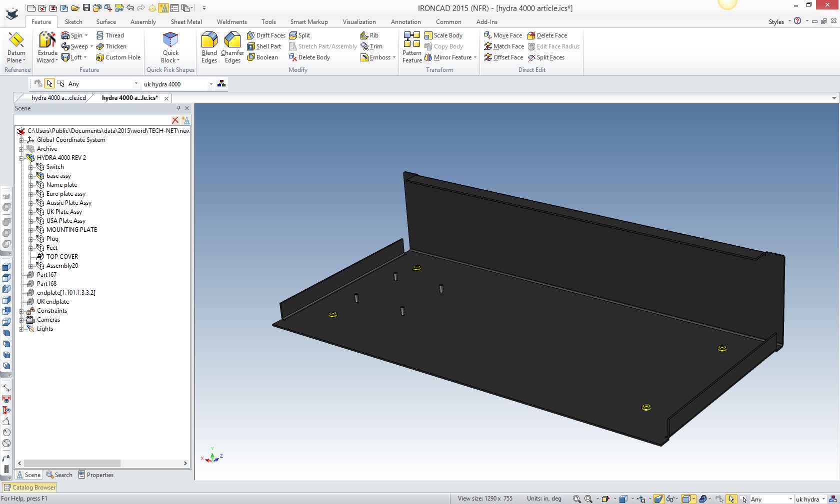Select the Move Face tool
Image resolution: width=840 pixels, height=504 pixels.
tap(503, 35)
